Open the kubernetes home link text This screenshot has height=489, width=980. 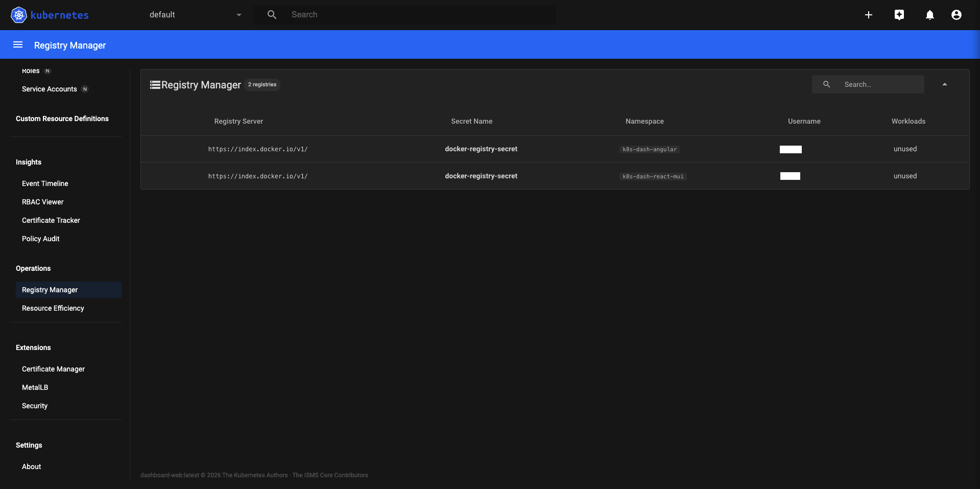click(59, 15)
